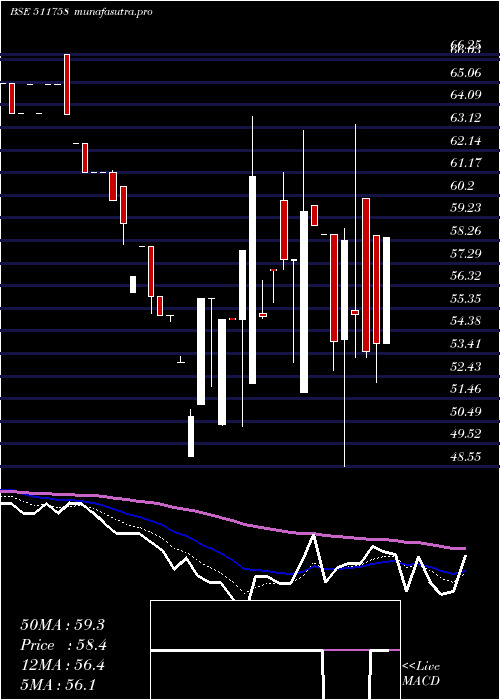Click the 5MA : 56.1 readout
500x700 pixels.
(58, 685)
